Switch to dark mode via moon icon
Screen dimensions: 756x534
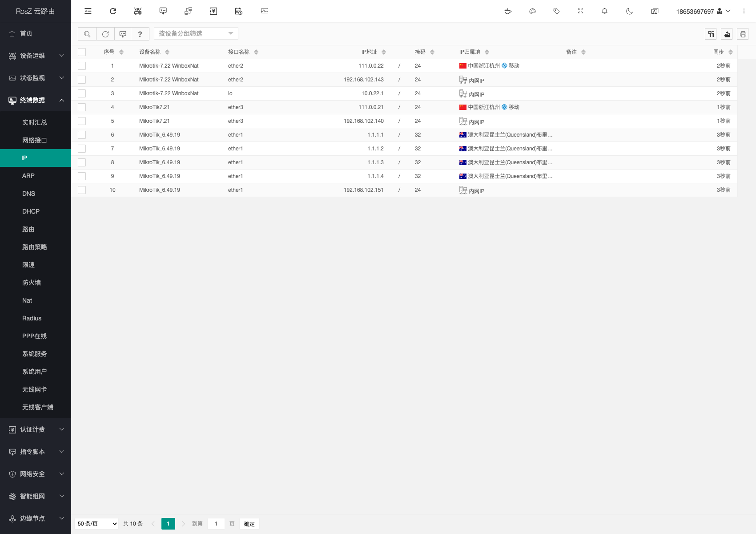629,11
